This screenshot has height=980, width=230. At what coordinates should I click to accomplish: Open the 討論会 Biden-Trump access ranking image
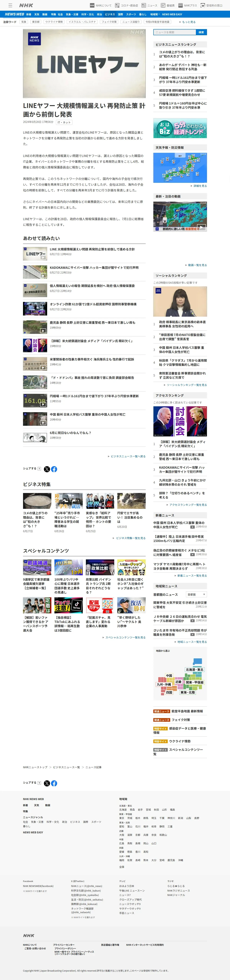[180, 421]
